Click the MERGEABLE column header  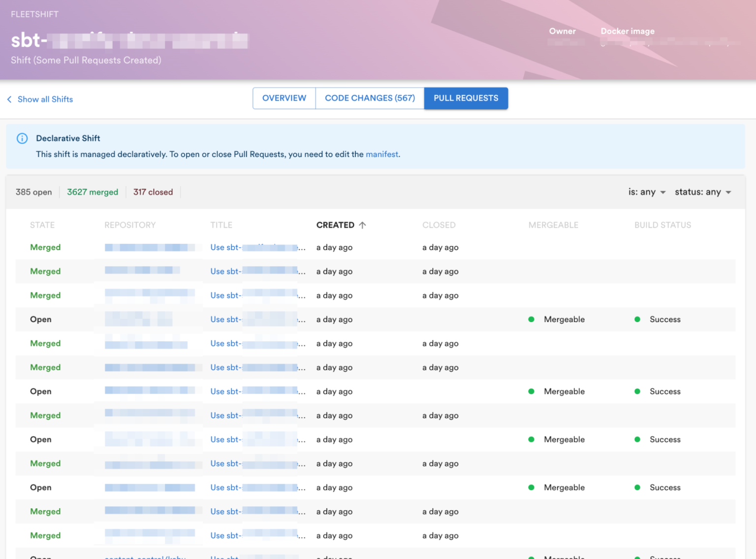coord(553,225)
